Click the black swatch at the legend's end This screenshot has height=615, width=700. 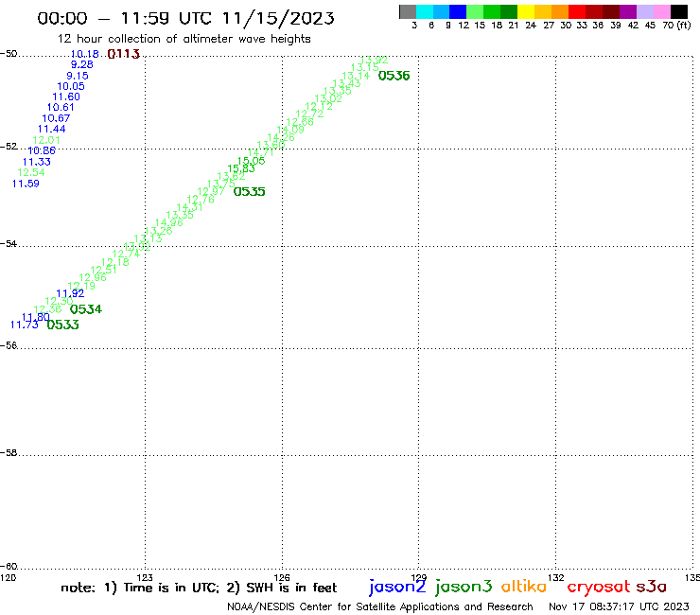click(x=678, y=11)
